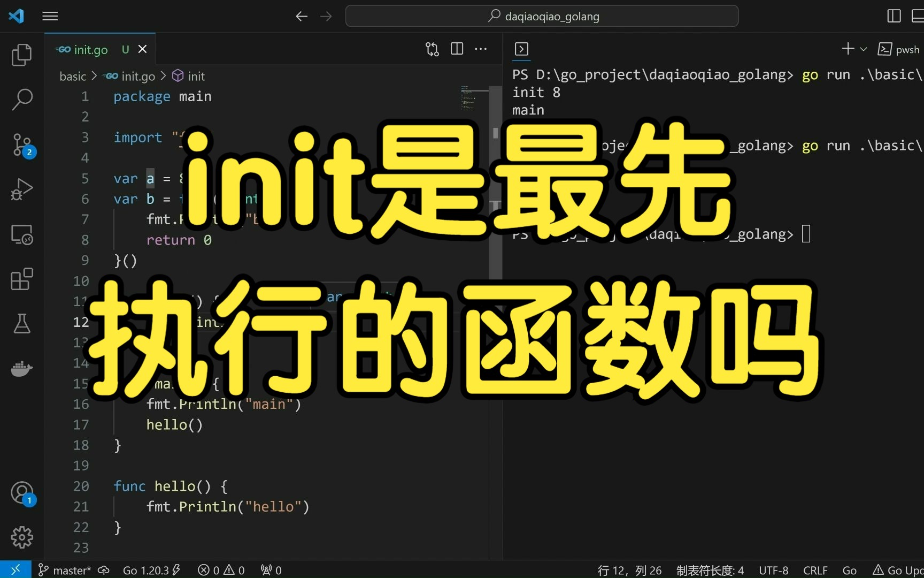Viewport: 924px width, 578px height.
Task: Change end of line sequence CRLF
Action: (x=815, y=571)
